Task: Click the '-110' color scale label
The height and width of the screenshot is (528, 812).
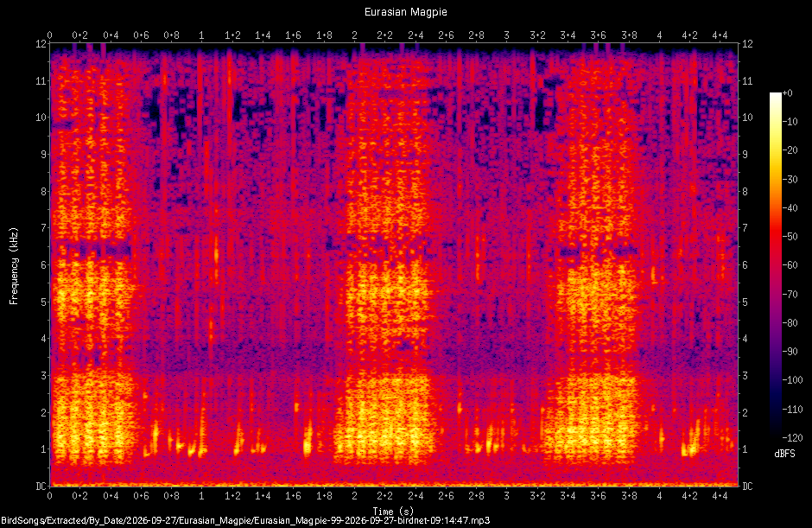Action: pyautogui.click(x=792, y=410)
